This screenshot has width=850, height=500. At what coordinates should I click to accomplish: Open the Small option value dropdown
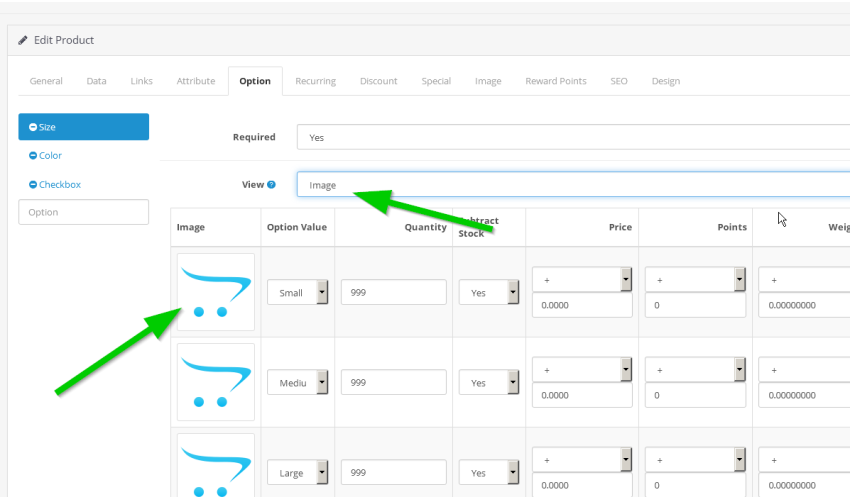298,292
